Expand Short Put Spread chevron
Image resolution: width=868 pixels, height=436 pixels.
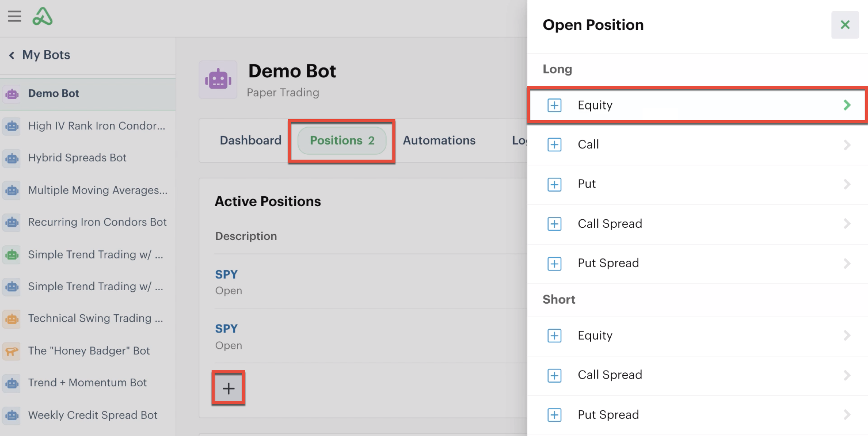[x=847, y=414]
